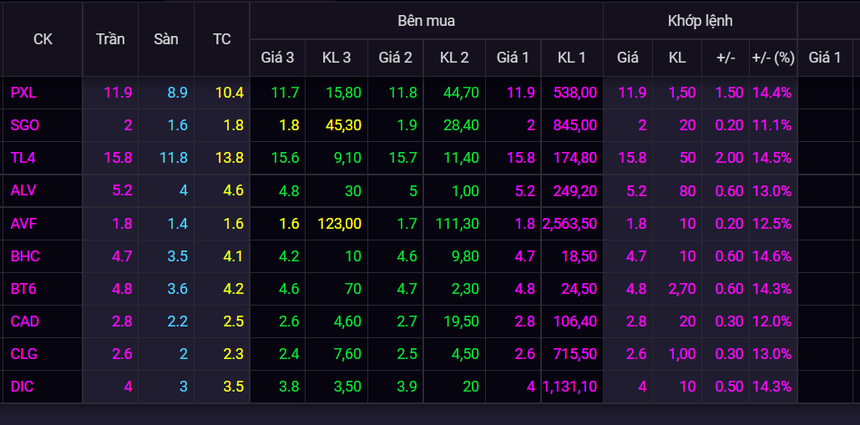Open the PXL stock symbol
Image resolution: width=860 pixels, height=425 pixels.
click(x=23, y=92)
